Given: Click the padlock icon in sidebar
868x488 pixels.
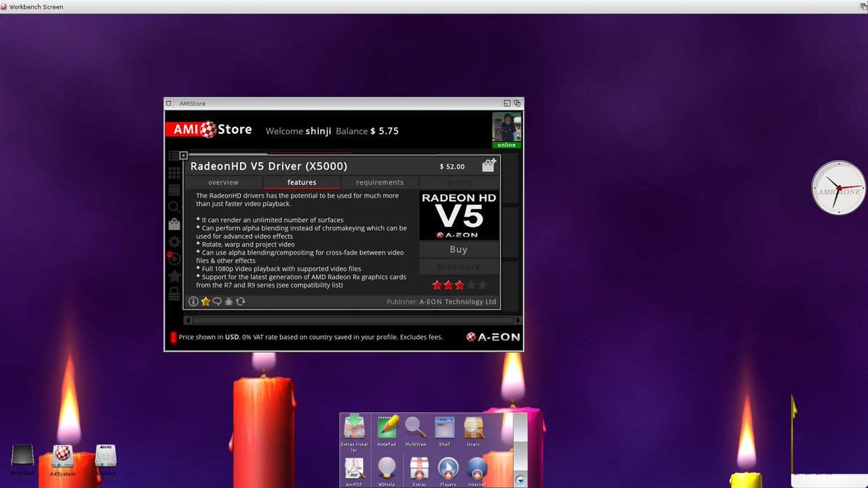Looking at the screenshot, I should coord(174,294).
